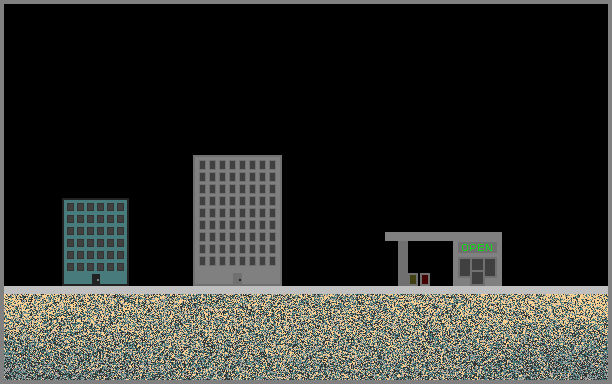
Task: Click the right gas station shop window
Action: coord(490,268)
